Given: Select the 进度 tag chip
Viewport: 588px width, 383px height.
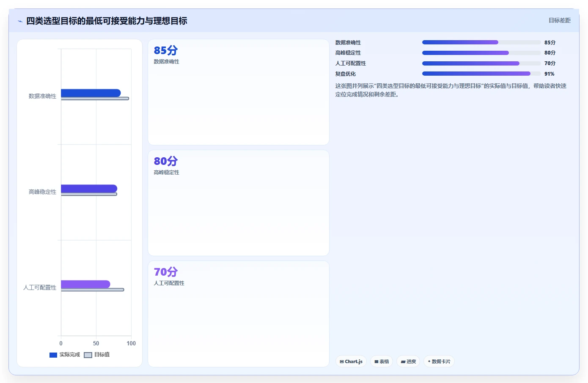Looking at the screenshot, I should coord(408,361).
